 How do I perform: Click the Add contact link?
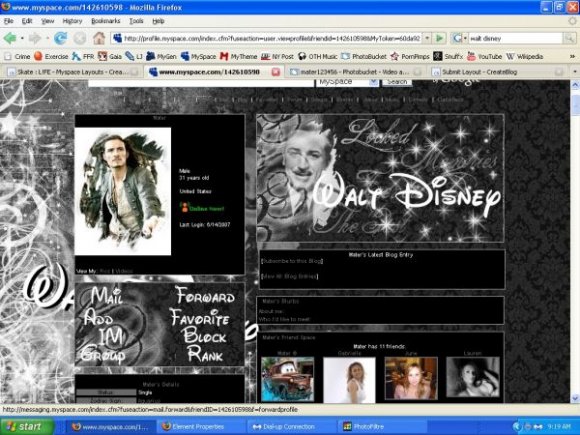click(x=98, y=317)
